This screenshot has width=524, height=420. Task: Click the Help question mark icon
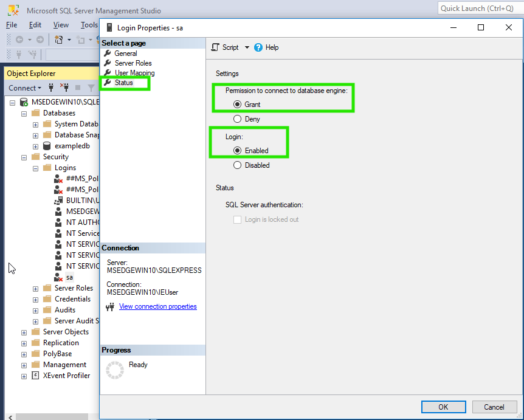pos(258,47)
